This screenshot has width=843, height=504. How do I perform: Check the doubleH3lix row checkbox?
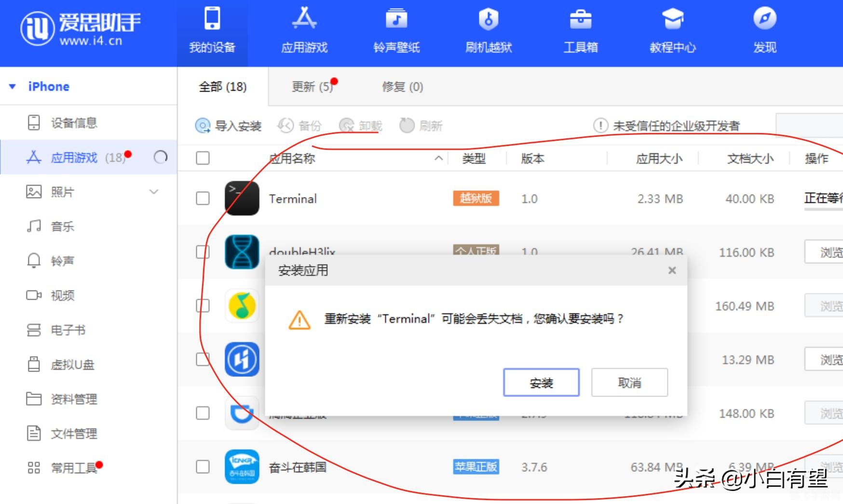coord(202,252)
